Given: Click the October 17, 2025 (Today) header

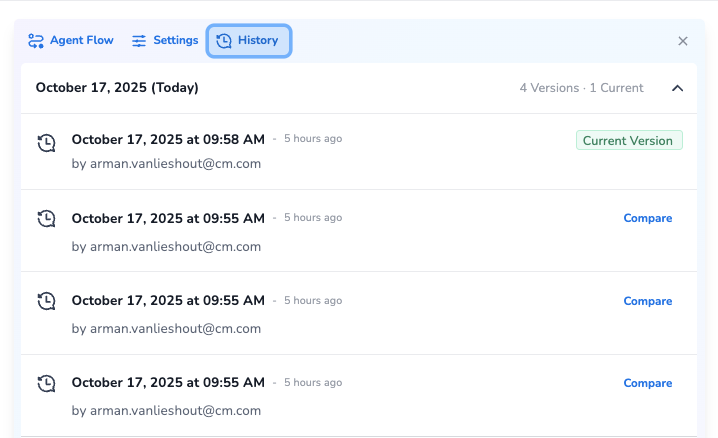Looking at the screenshot, I should (117, 88).
